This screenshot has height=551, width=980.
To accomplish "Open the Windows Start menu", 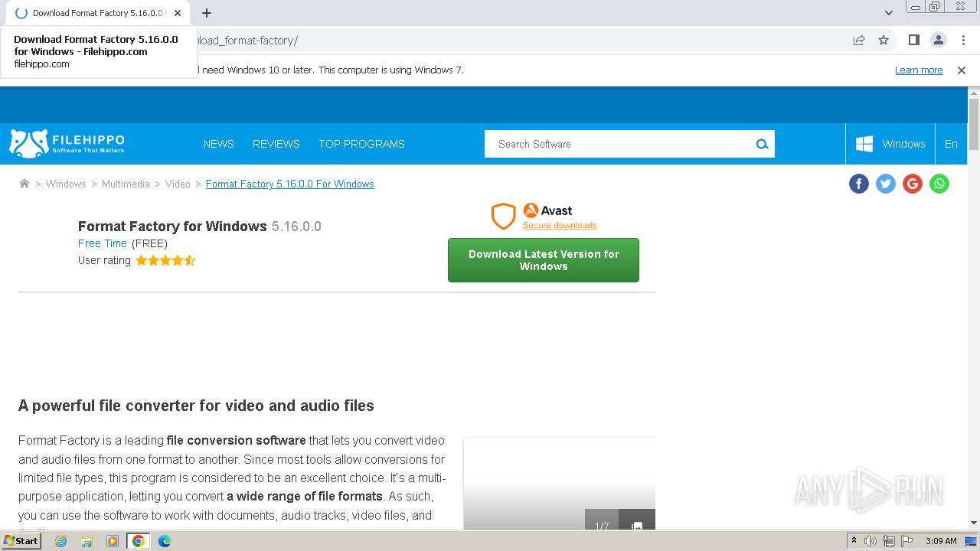I will [x=21, y=541].
